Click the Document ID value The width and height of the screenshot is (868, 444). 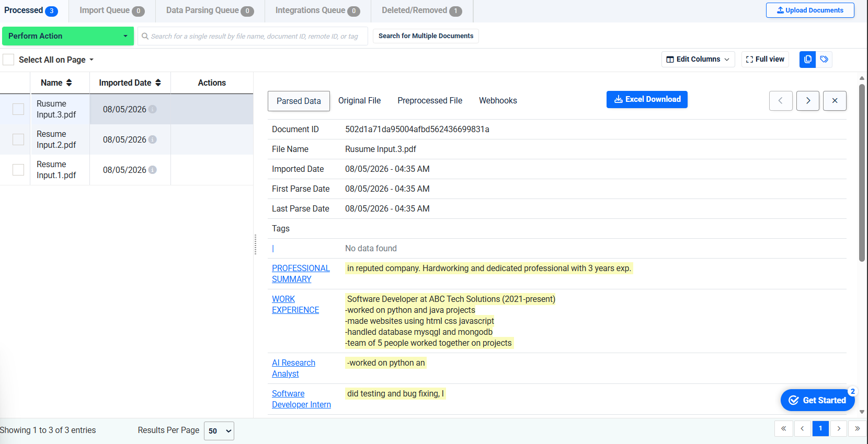(x=417, y=130)
